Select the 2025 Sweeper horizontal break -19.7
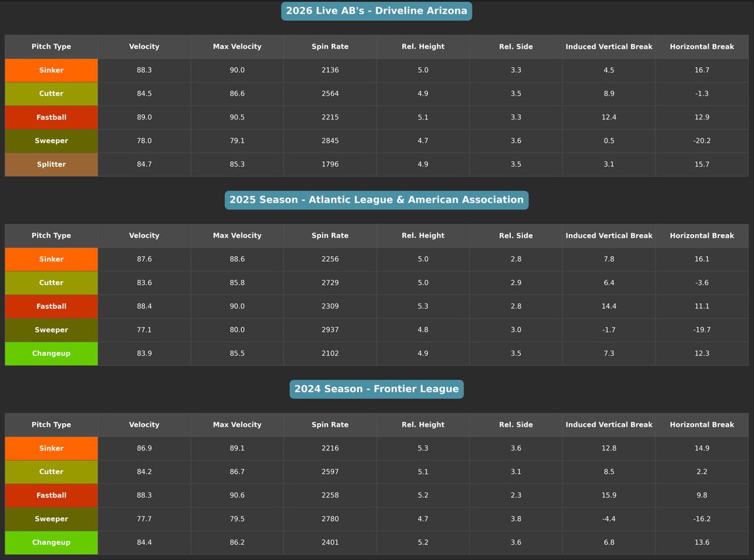This screenshot has width=754, height=560. coord(702,330)
